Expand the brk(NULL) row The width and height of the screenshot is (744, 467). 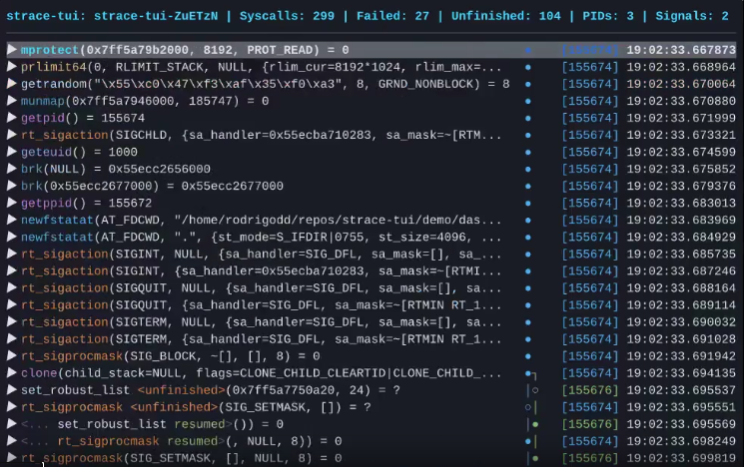[x=12, y=169]
